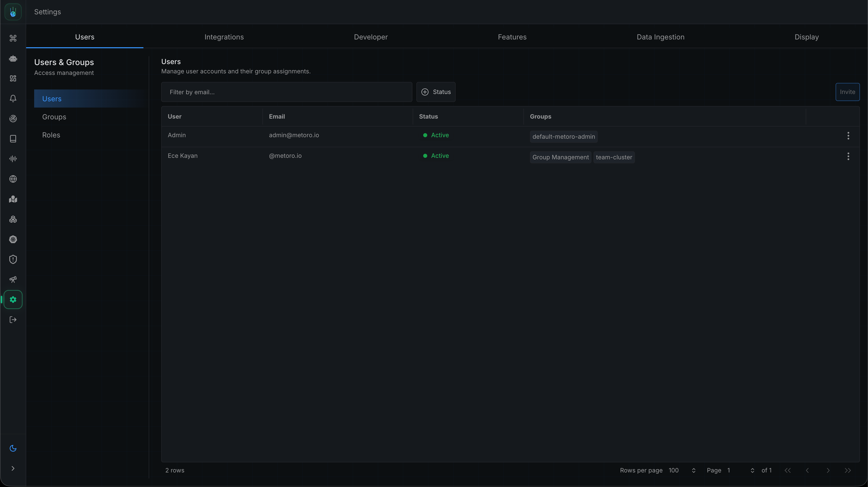Go to the previous page
This screenshot has height=487, width=868.
807,470
